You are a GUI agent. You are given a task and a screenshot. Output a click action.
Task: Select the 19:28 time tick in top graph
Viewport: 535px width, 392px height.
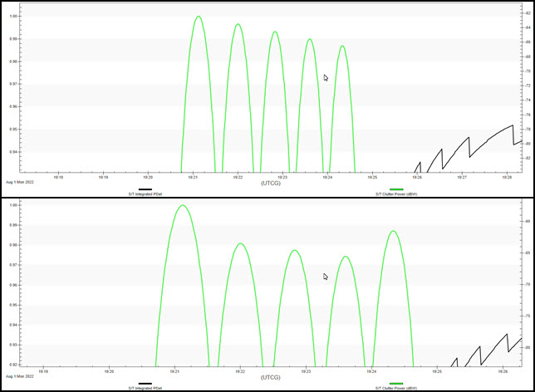(507, 177)
